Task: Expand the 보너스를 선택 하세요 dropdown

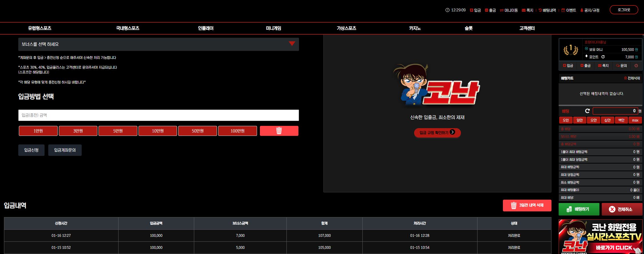Action: click(159, 44)
